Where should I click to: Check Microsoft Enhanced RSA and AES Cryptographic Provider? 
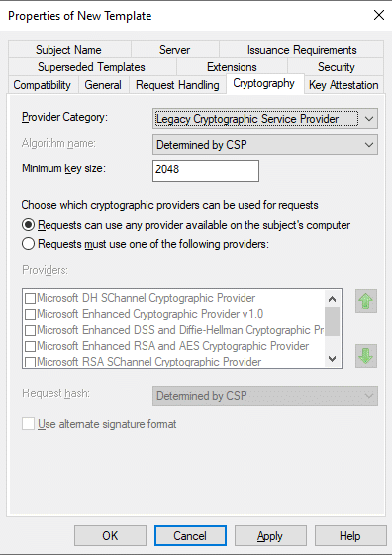coord(30,346)
